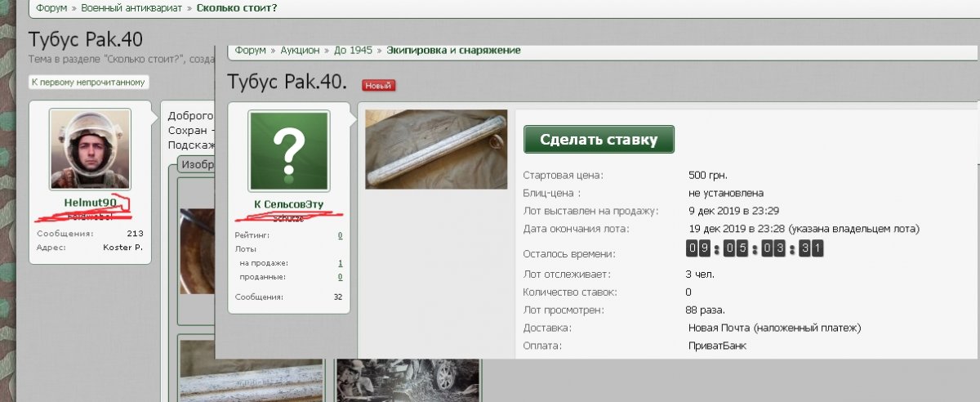
Task: Open the lot photo of the tube
Action: 436,149
